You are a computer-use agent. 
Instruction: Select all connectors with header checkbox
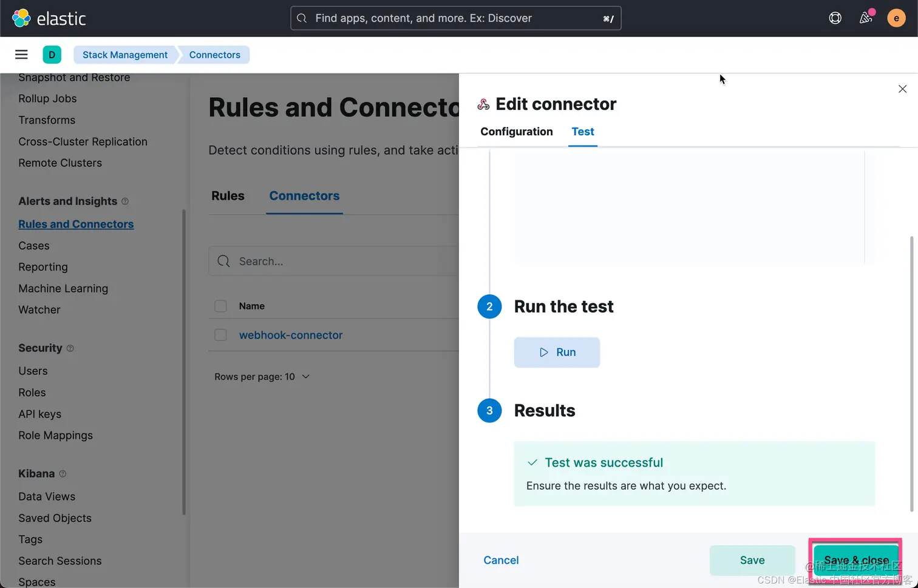pyautogui.click(x=221, y=306)
